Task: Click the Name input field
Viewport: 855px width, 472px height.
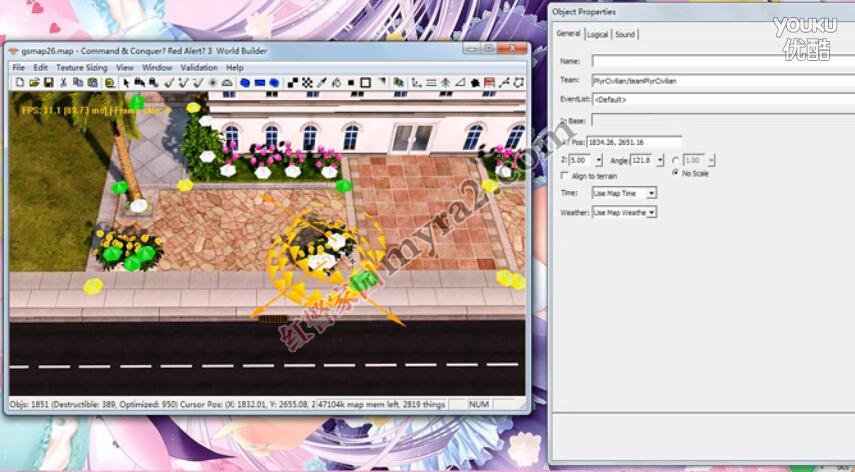Action: 723,61
